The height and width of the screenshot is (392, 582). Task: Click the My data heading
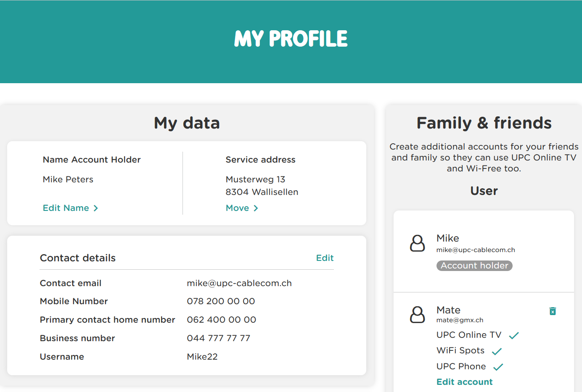click(x=187, y=123)
